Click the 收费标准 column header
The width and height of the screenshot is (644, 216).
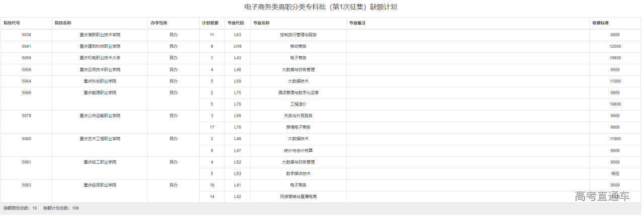click(x=601, y=23)
